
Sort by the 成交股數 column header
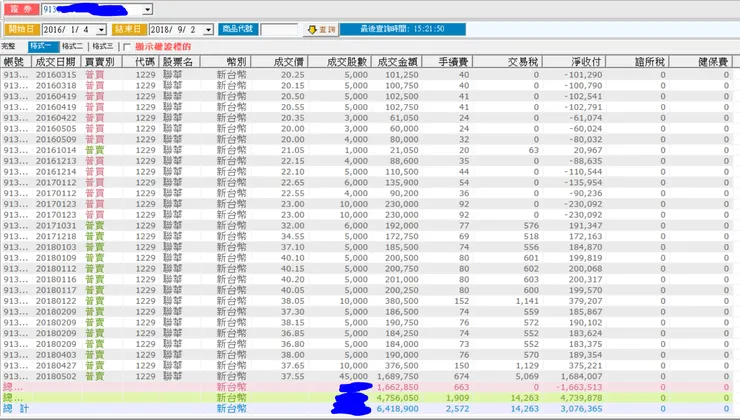(x=340, y=61)
